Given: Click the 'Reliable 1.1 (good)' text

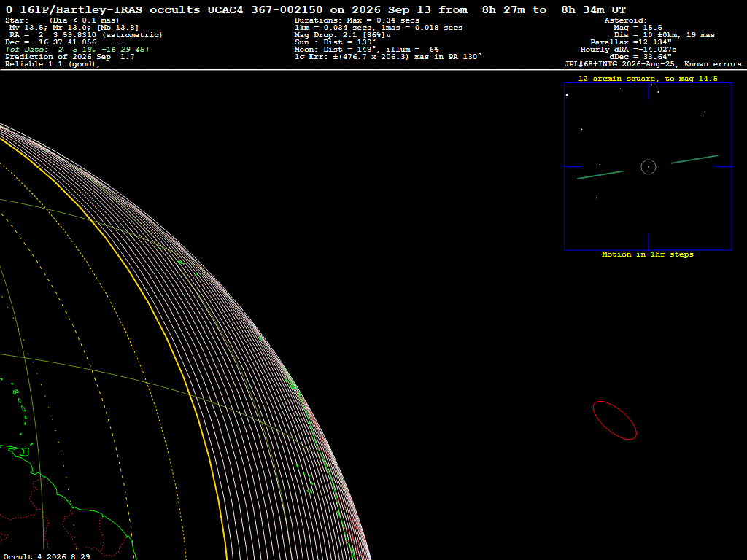Looking at the screenshot, I should [x=53, y=64].
